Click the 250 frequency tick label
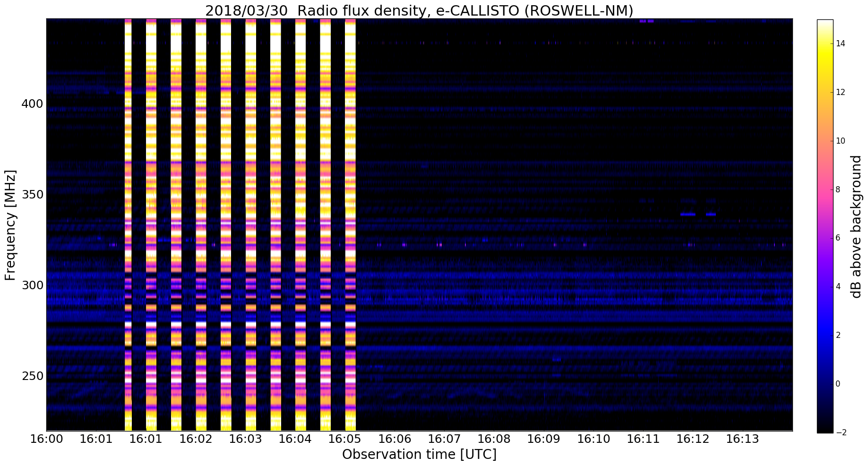Screen dimensions: 868x466 [x=32, y=376]
